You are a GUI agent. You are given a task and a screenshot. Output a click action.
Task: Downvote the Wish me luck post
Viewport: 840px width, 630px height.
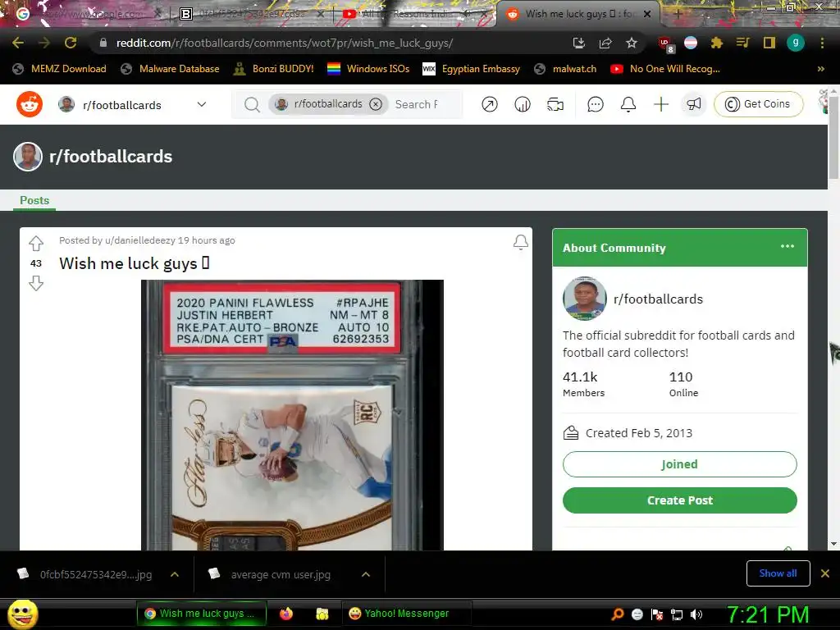[x=36, y=283]
